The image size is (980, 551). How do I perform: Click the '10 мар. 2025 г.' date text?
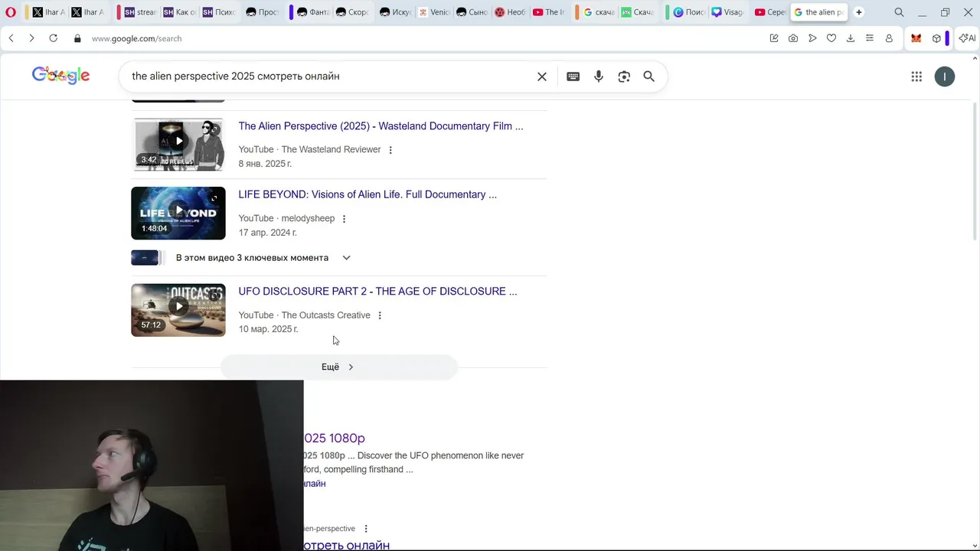(268, 329)
